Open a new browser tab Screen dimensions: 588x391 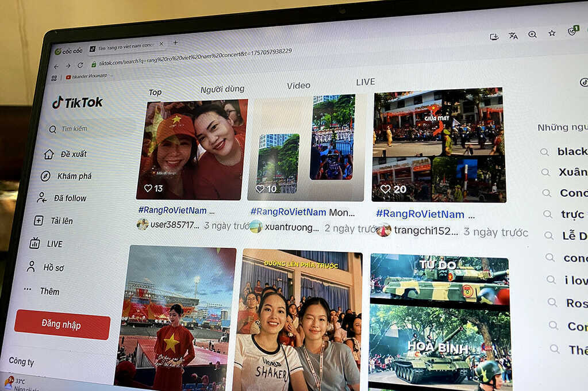click(x=175, y=43)
